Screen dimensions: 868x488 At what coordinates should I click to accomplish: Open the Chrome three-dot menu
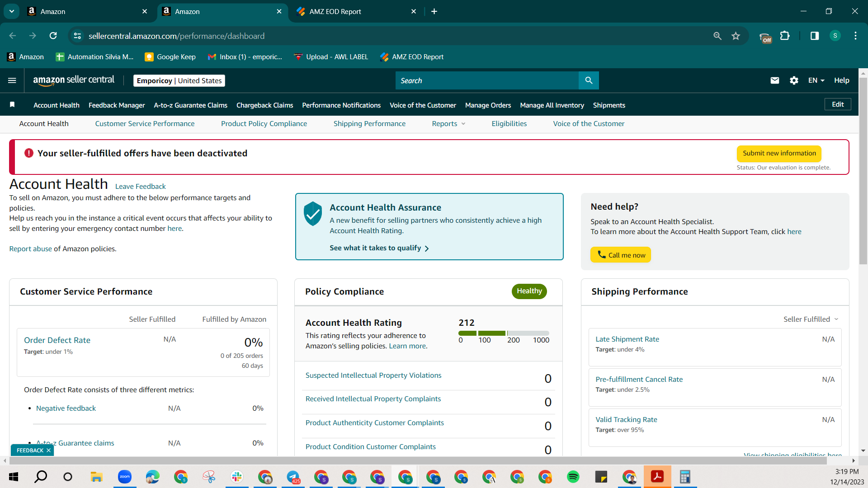pyautogui.click(x=855, y=36)
